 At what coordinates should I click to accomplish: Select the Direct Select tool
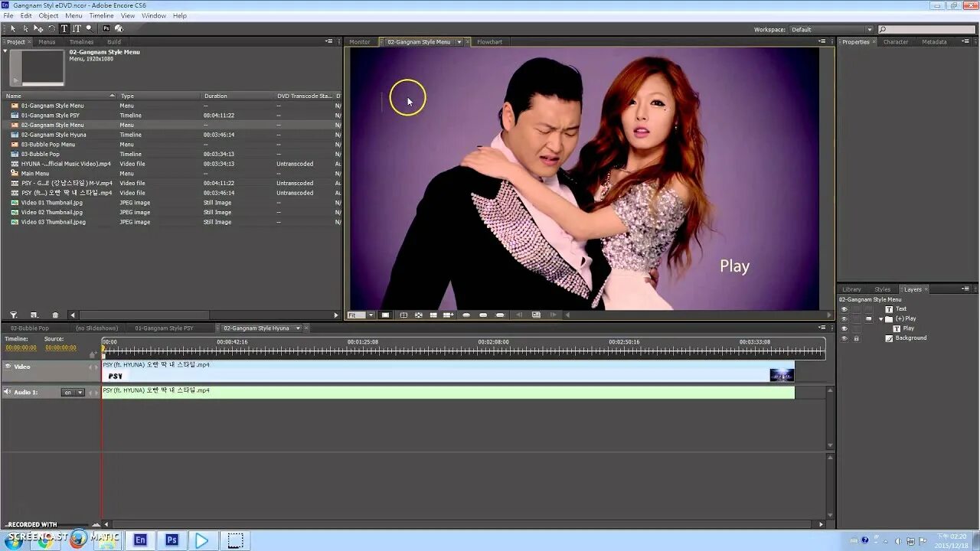[x=25, y=28]
